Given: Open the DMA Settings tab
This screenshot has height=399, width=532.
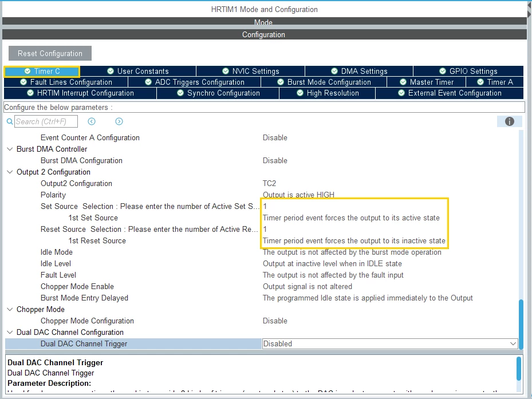Looking at the screenshot, I should click(359, 71).
